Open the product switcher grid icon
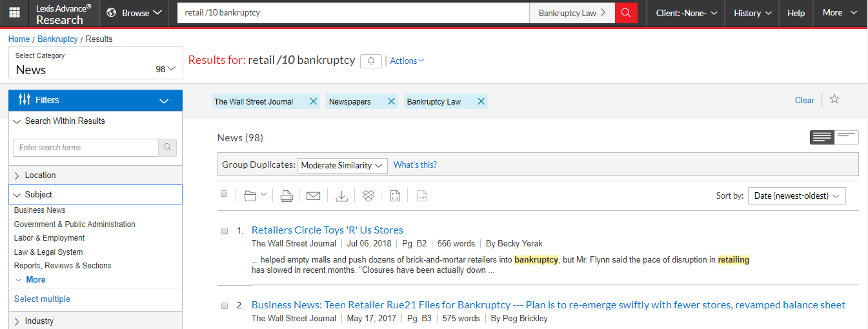The height and width of the screenshot is (329, 868). [14, 13]
